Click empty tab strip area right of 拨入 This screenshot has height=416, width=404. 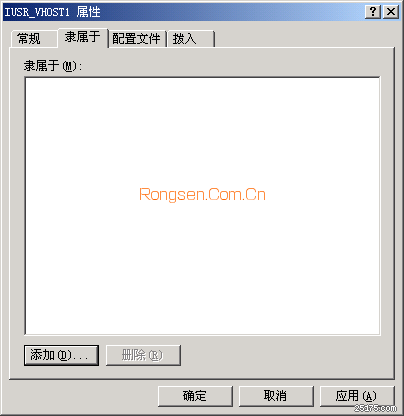(x=303, y=39)
